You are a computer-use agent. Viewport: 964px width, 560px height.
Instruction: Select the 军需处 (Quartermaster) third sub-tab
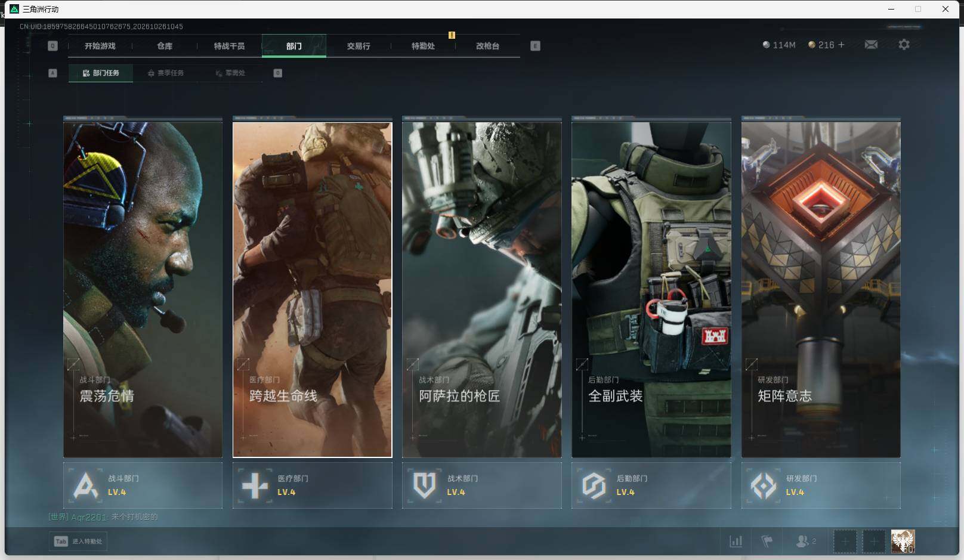[230, 73]
